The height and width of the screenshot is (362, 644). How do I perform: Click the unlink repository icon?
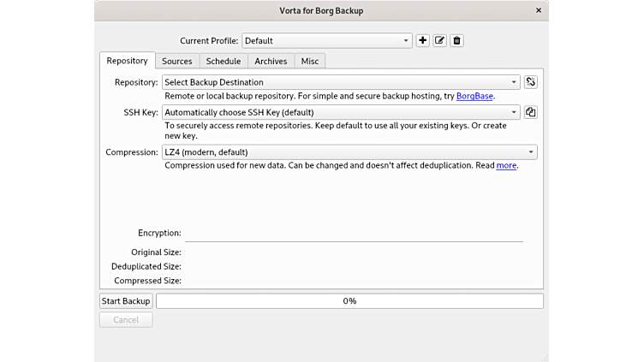point(530,82)
